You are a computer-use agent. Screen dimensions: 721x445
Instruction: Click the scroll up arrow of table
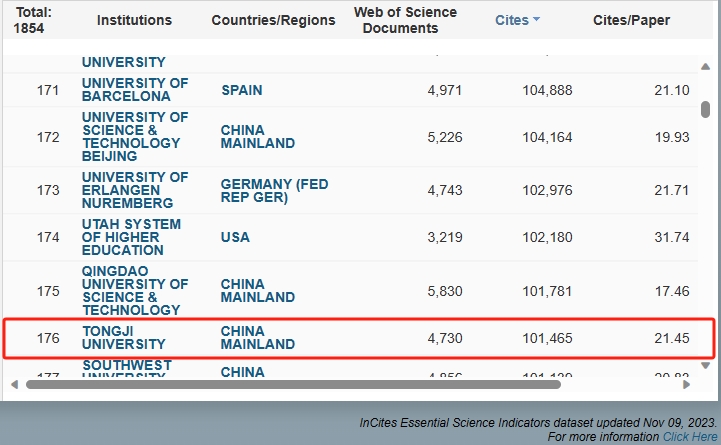click(706, 67)
